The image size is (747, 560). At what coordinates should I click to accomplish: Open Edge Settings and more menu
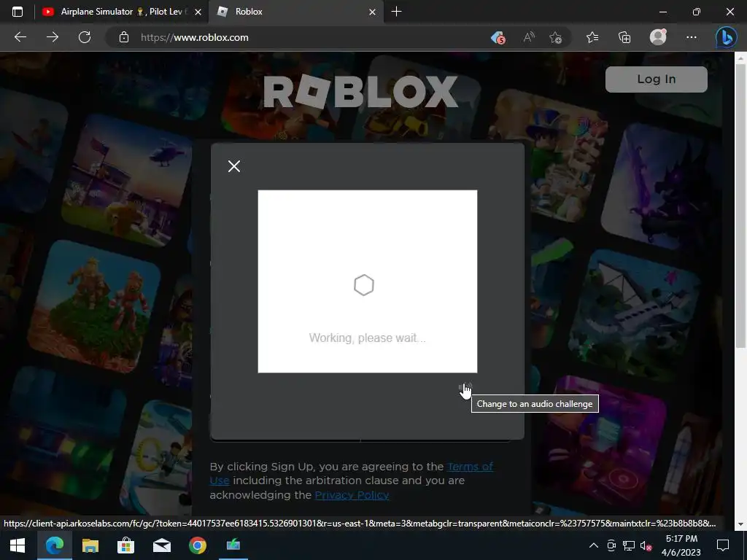pos(692,37)
